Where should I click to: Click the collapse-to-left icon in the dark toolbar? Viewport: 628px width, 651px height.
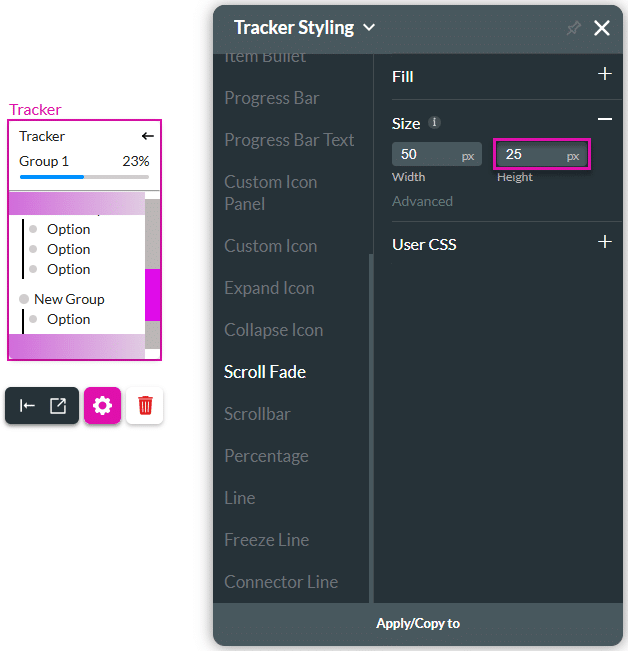(28, 405)
